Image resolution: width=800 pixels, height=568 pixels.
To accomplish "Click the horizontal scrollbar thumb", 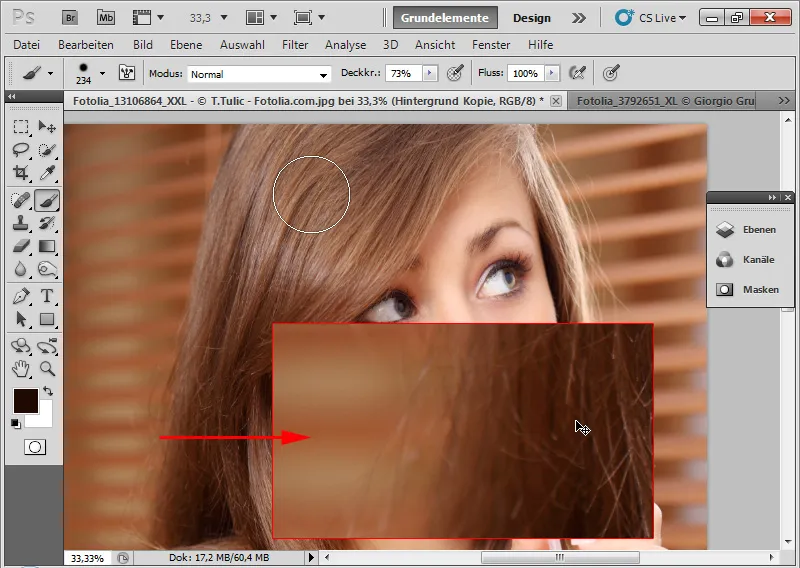I will 560,557.
